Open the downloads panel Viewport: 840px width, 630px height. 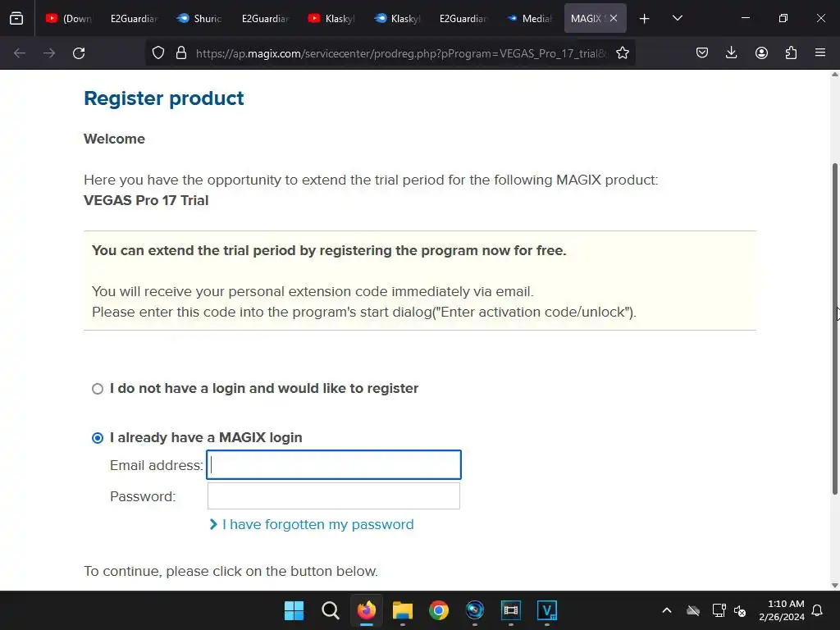point(731,53)
